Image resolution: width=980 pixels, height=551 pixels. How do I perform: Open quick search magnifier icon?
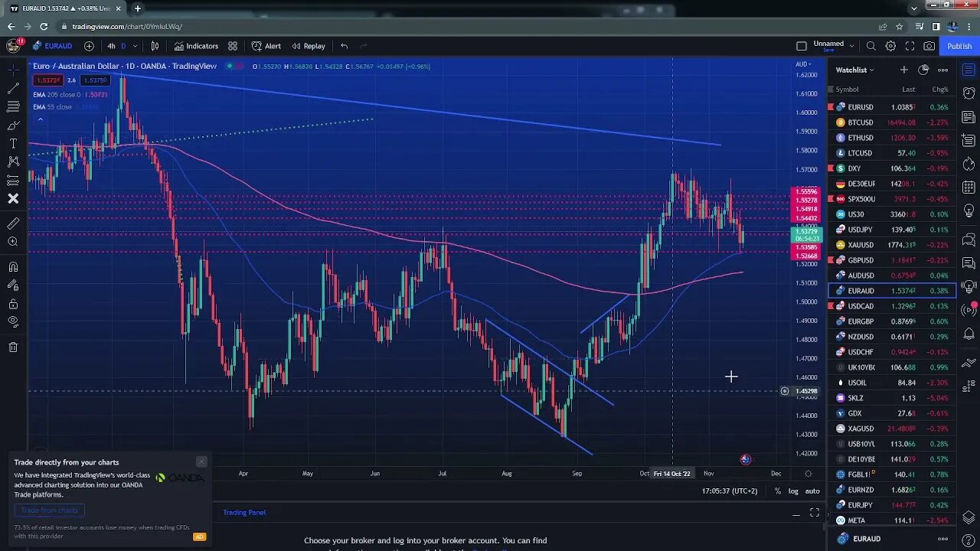(871, 46)
